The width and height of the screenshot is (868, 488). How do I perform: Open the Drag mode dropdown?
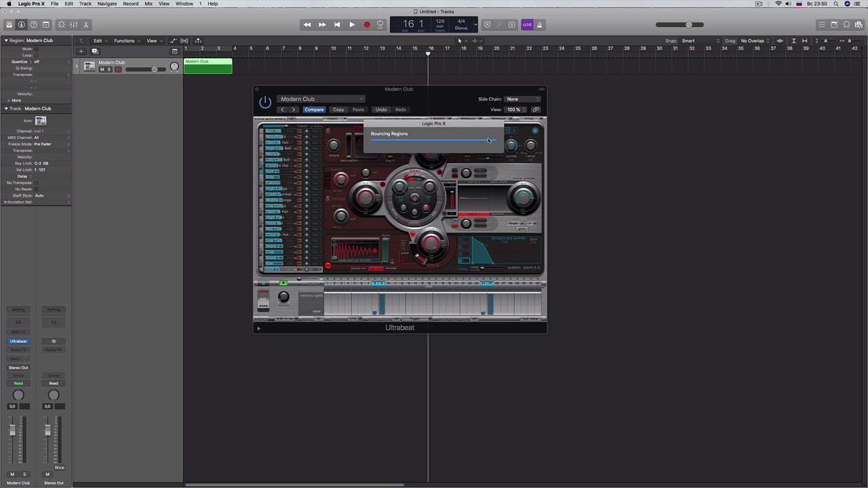754,41
